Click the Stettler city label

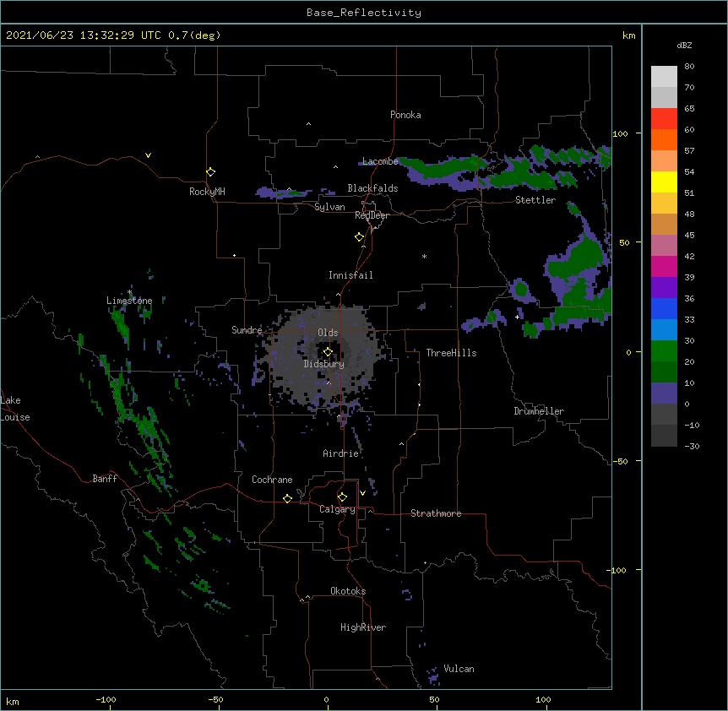[535, 200]
